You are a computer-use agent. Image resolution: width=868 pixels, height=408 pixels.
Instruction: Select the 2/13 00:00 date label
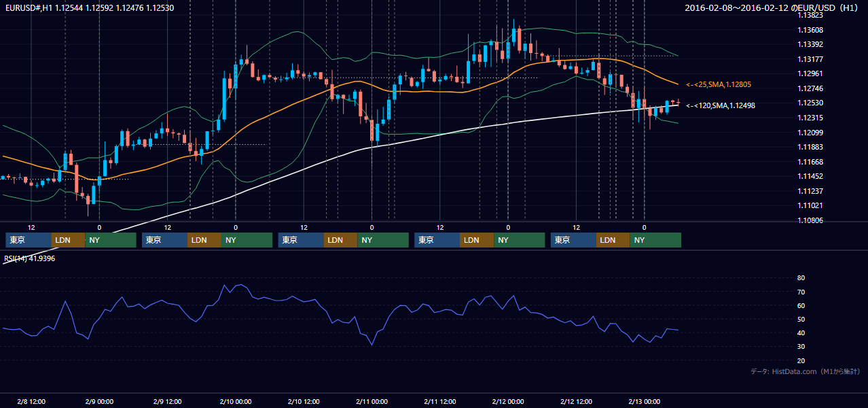644,401
